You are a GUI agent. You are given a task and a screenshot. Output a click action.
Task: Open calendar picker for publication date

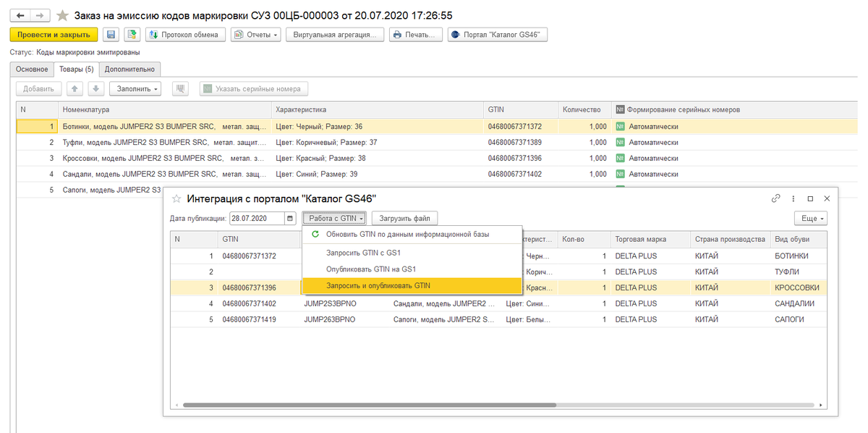[290, 219]
